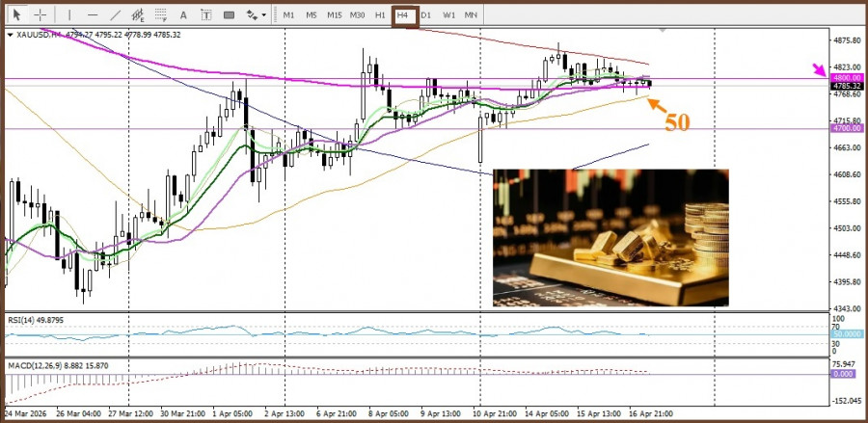Insert a text label object

click(x=206, y=14)
